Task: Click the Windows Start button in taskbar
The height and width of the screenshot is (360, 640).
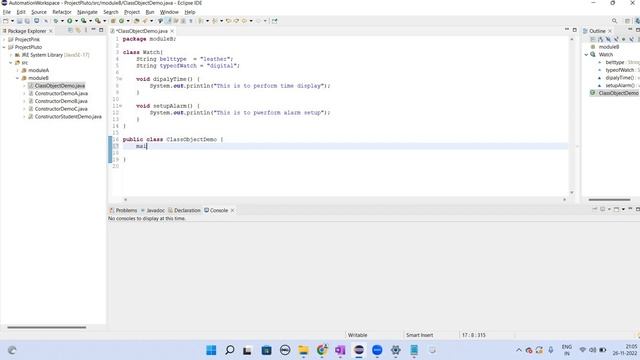Action: 211,350
